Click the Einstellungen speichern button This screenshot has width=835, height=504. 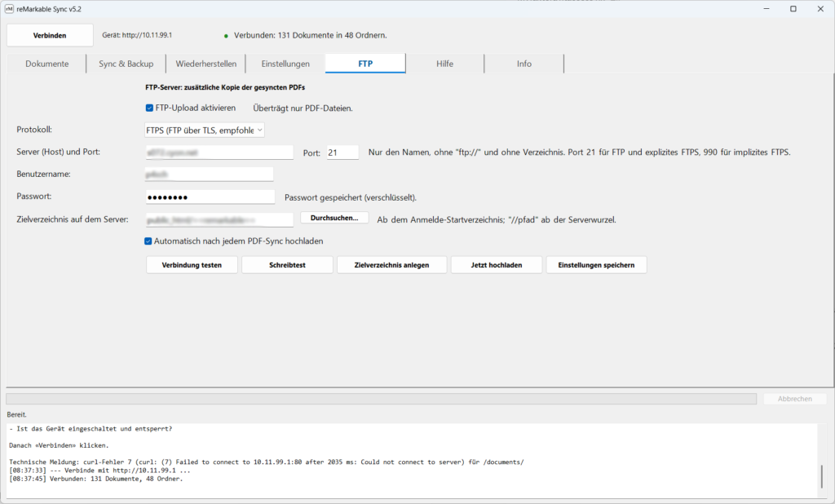pos(596,265)
